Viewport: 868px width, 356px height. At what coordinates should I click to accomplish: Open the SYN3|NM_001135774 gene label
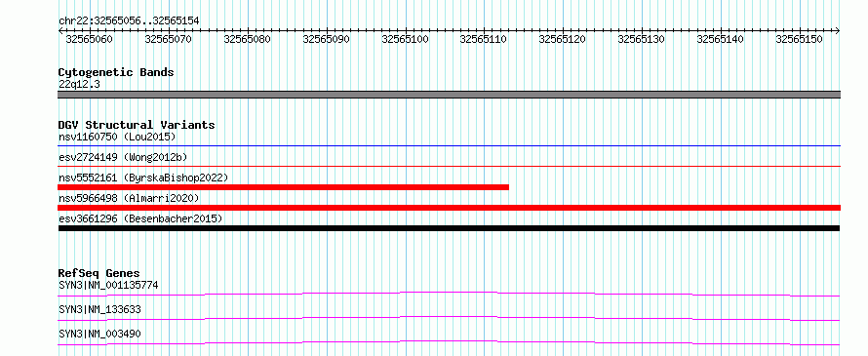click(x=108, y=286)
